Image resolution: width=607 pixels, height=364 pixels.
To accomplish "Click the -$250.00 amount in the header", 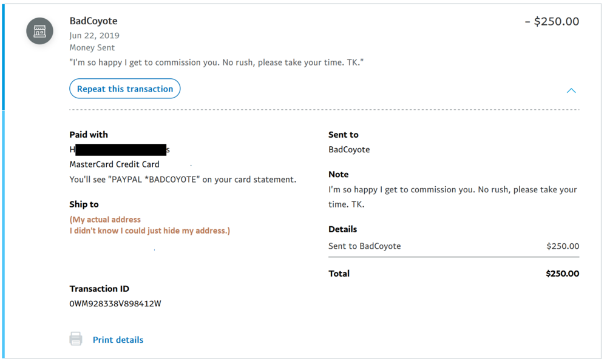I will click(x=552, y=21).
